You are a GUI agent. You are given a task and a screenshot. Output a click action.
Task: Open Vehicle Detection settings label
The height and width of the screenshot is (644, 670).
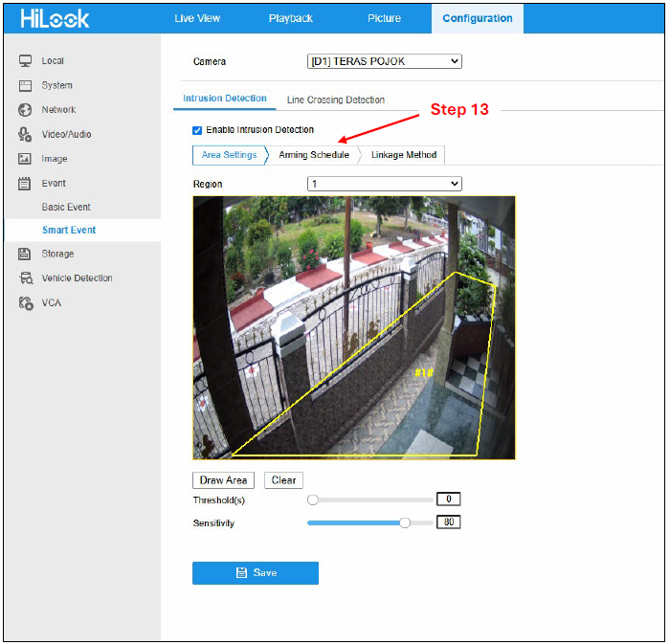coord(78,278)
